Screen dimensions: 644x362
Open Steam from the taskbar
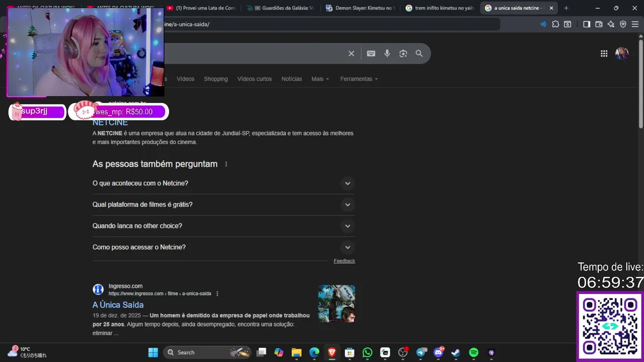(x=456, y=352)
